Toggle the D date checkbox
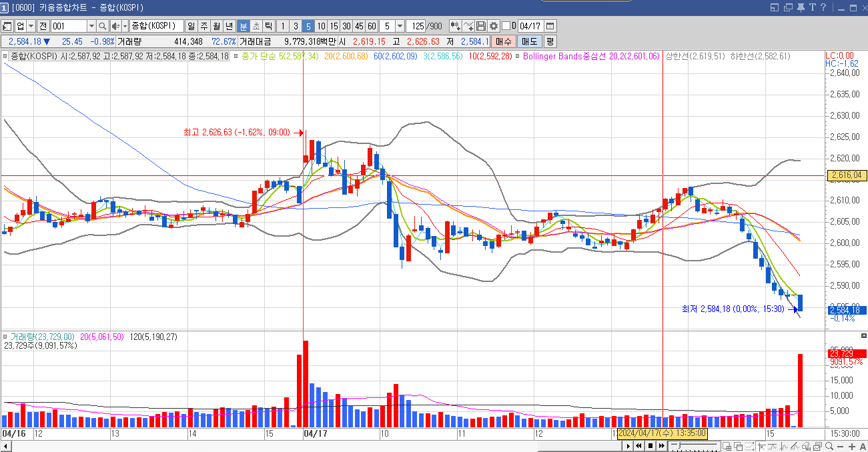Viewport: 868px width, 452px height. [x=506, y=26]
